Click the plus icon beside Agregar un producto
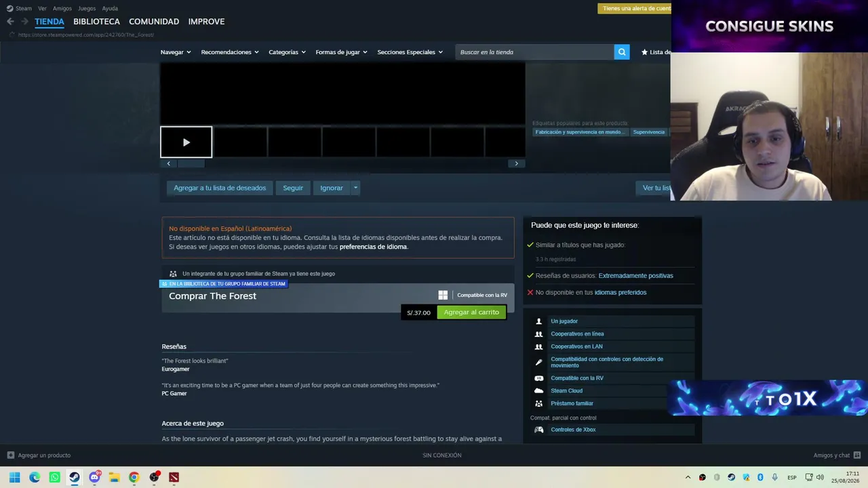 click(x=10, y=455)
